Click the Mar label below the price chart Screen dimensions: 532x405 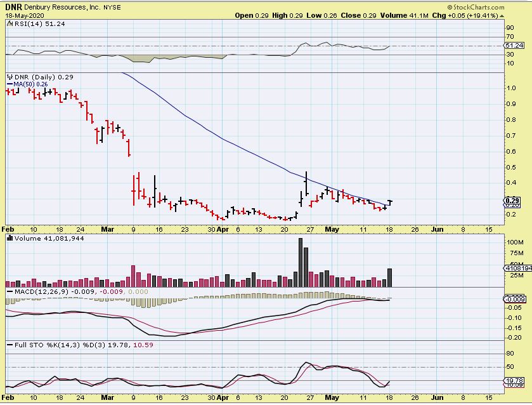pos(108,229)
